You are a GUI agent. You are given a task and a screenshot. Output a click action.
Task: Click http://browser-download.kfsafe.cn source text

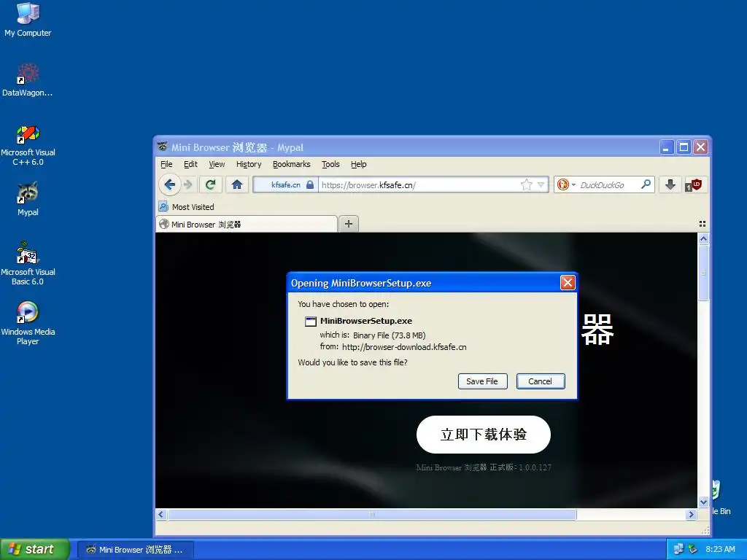click(404, 347)
